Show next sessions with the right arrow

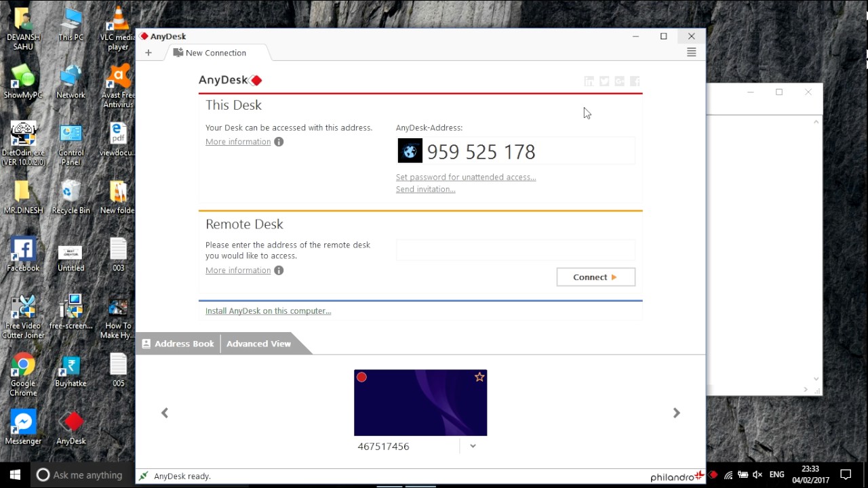tap(676, 413)
